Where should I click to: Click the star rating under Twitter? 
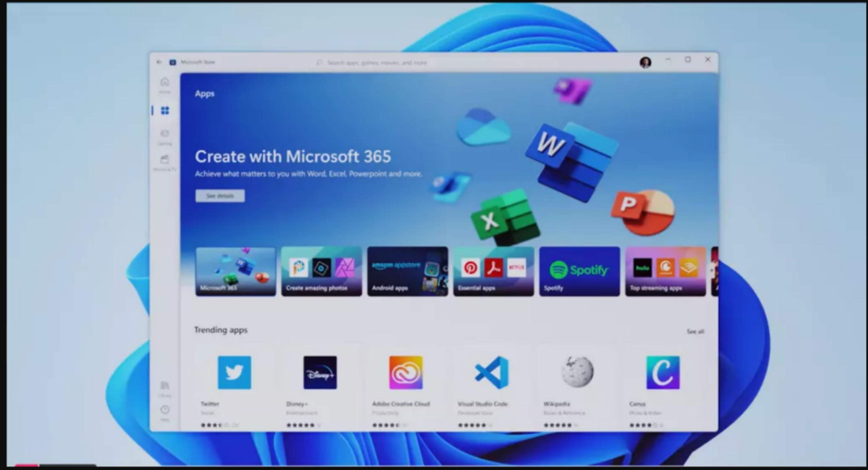coord(219,425)
